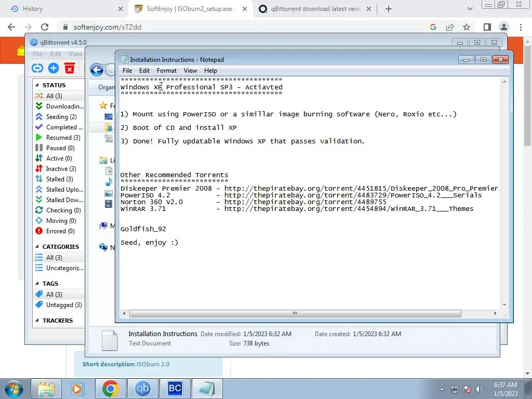Select All (3) under TAGS

[x=59, y=295]
